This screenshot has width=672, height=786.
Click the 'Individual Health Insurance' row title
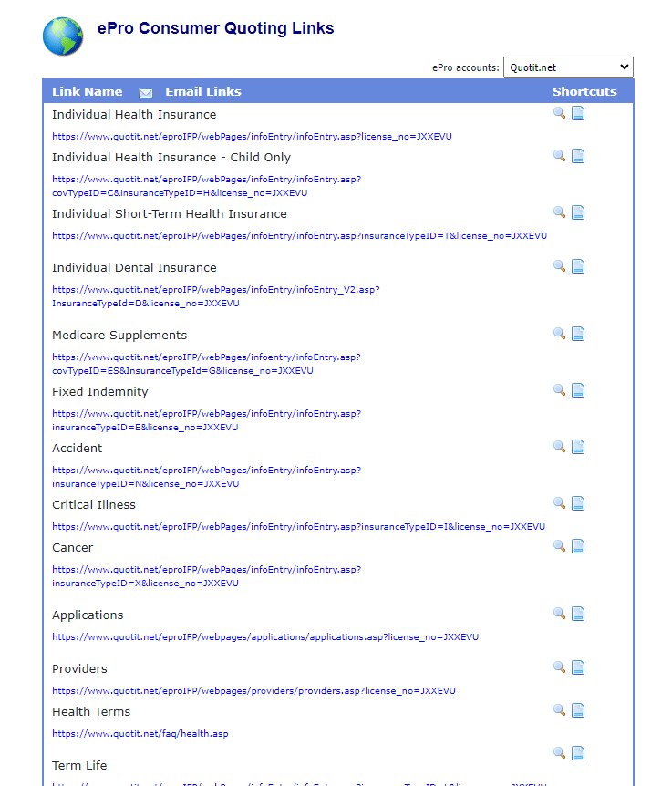134,115
